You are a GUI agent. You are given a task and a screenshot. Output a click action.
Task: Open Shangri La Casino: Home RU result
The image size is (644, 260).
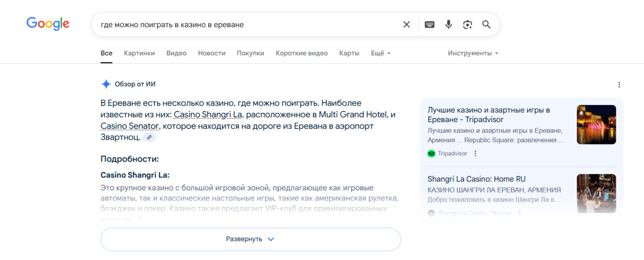(x=476, y=179)
